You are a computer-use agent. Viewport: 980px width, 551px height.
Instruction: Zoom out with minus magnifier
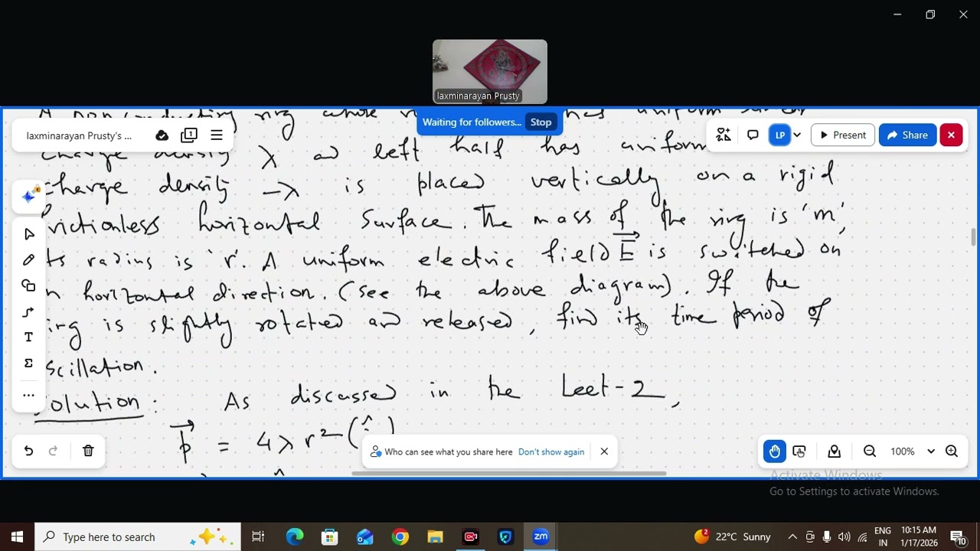pyautogui.click(x=870, y=452)
